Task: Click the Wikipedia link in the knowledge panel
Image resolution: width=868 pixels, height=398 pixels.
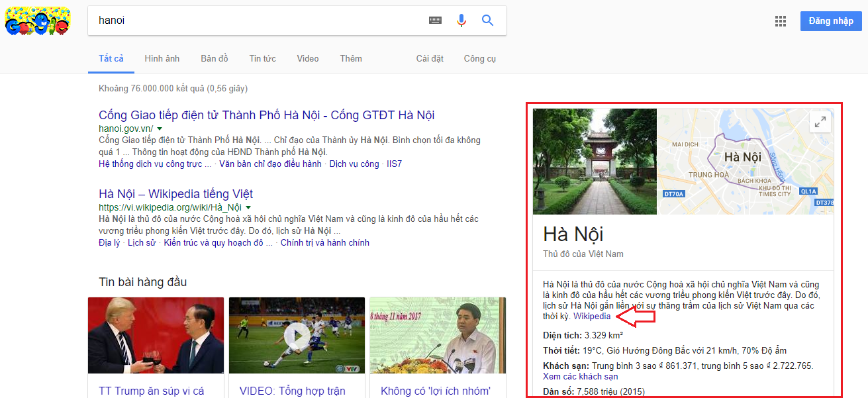Action: [591, 316]
